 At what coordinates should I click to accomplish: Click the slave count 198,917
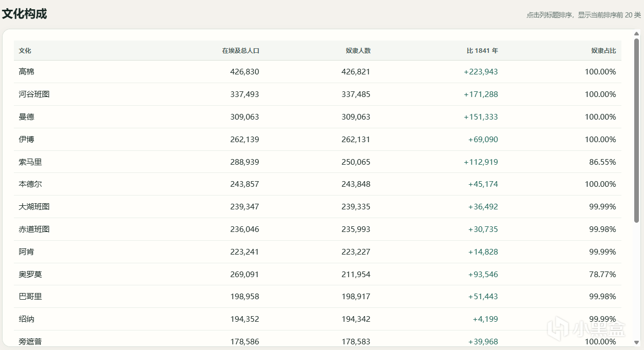pos(356,297)
